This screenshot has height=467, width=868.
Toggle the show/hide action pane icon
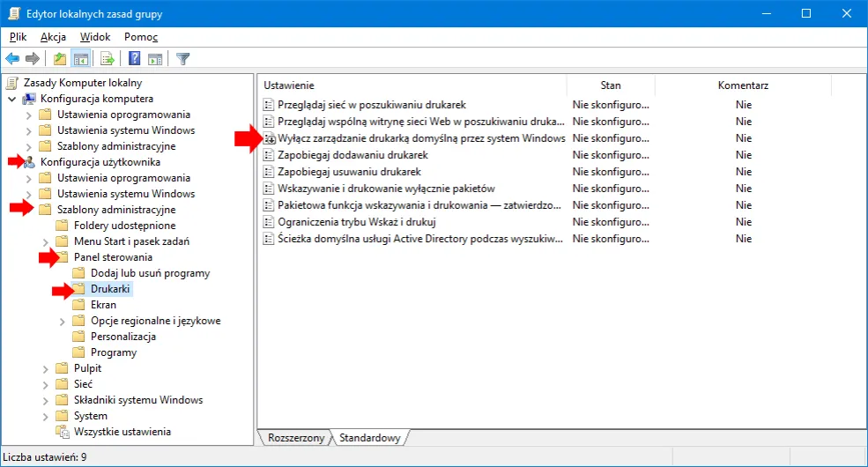[x=155, y=59]
